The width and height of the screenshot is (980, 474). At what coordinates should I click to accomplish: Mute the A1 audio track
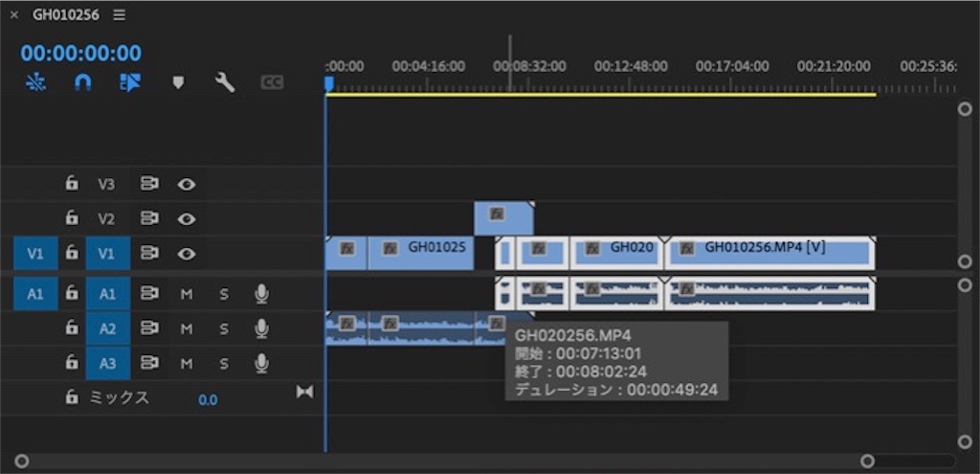tap(187, 294)
